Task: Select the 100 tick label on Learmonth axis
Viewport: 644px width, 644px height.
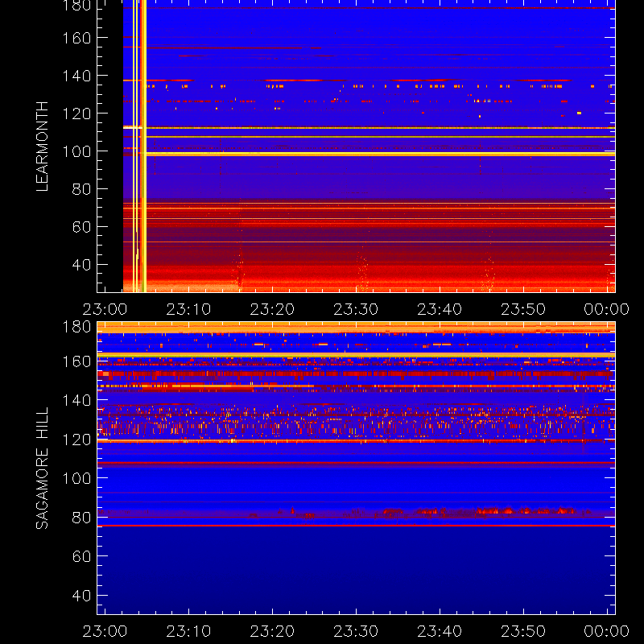Action: [x=76, y=151]
